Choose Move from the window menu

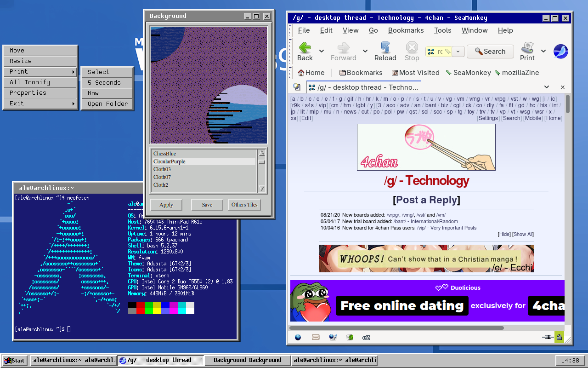point(40,51)
